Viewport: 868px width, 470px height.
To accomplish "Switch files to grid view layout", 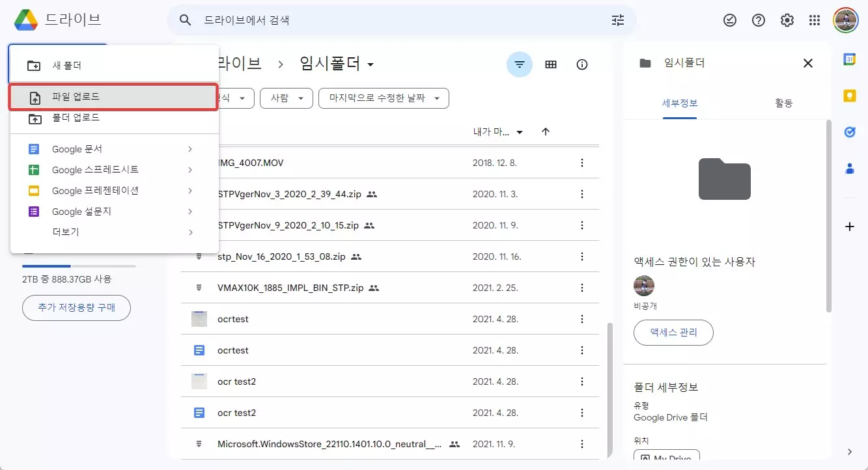I will (550, 64).
